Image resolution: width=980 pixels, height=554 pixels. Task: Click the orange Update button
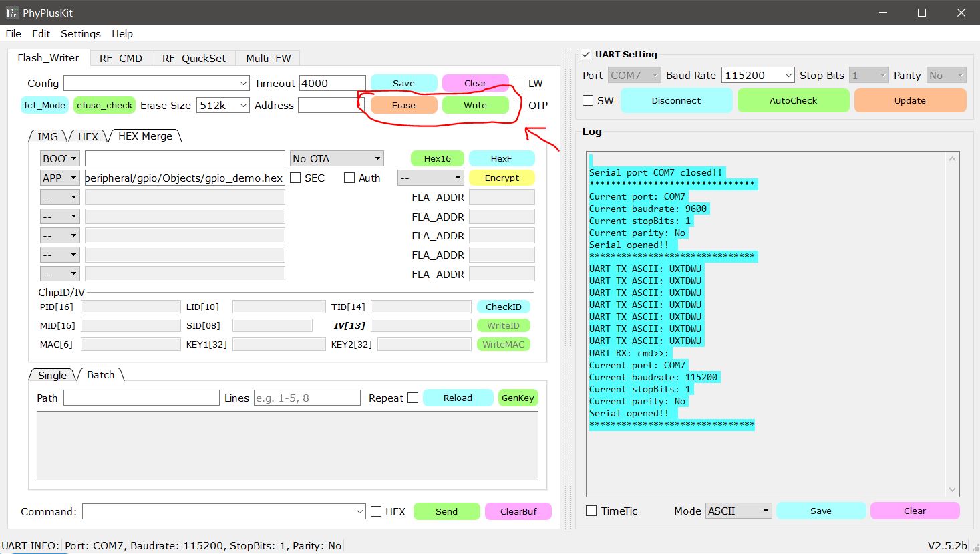click(910, 100)
